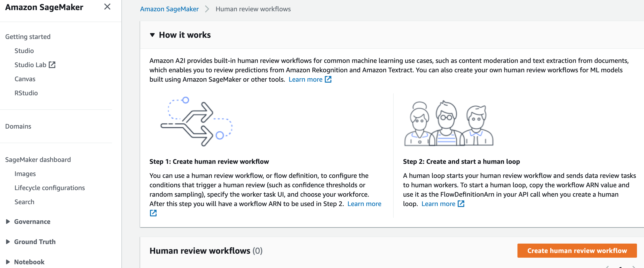The width and height of the screenshot is (644, 268).
Task: Go to Lifecycle configurations
Action: pos(49,188)
